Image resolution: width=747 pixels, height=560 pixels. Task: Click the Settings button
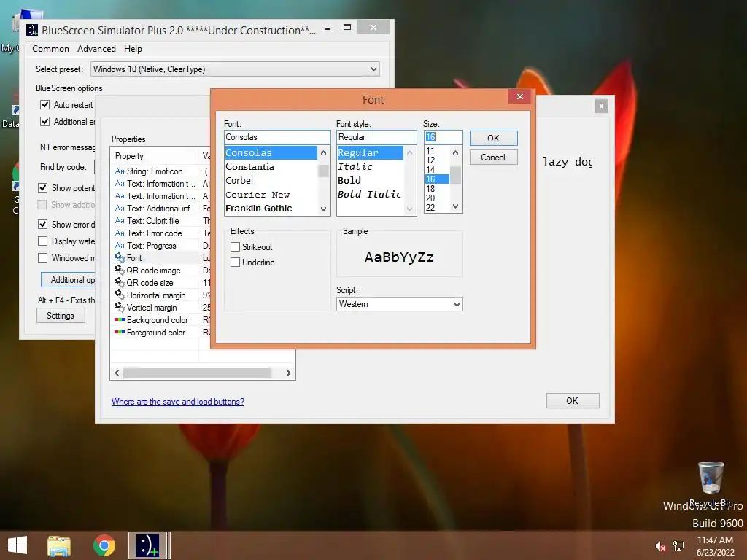61,315
